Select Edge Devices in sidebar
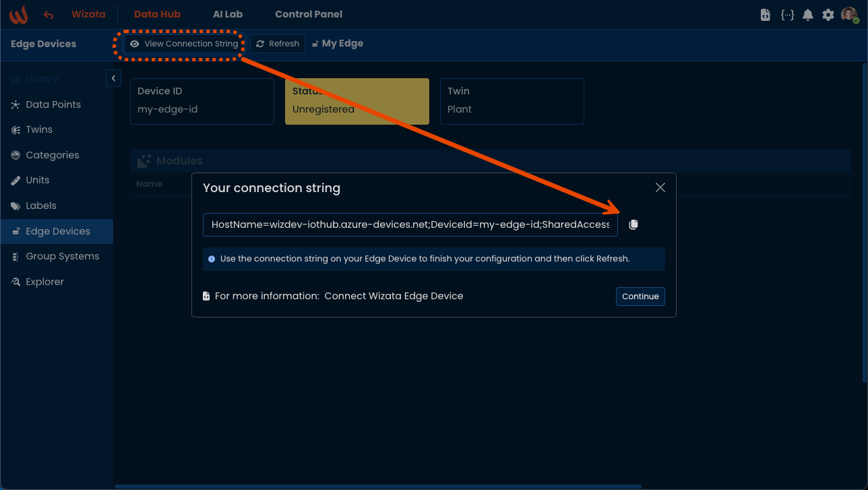This screenshot has height=490, width=868. [57, 231]
